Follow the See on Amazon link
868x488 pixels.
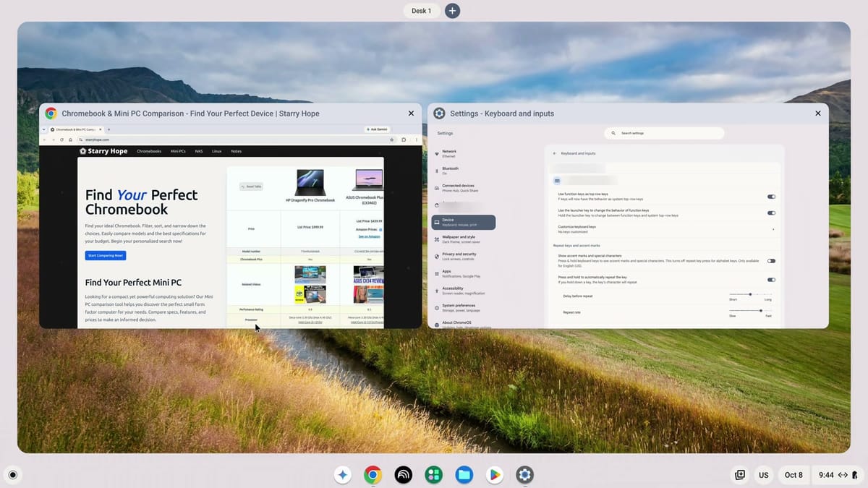tap(371, 236)
